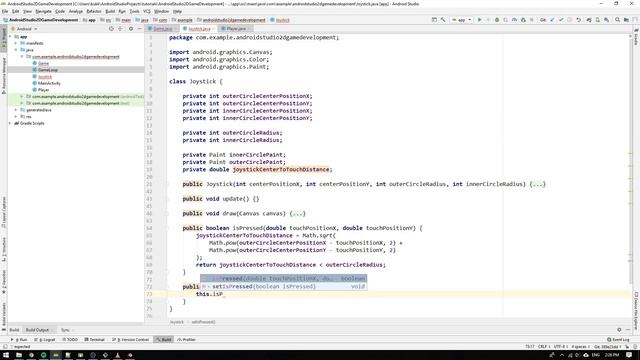Commit changes with the green check icon
This screenshot has width=640, height=360.
pyautogui.click(x=561, y=20)
